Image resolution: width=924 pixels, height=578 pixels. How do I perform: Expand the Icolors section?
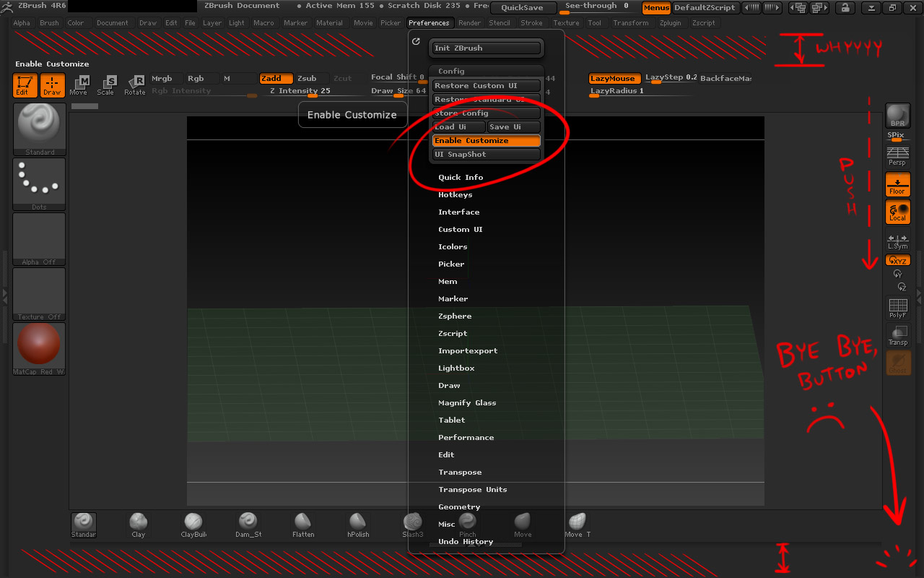click(453, 247)
